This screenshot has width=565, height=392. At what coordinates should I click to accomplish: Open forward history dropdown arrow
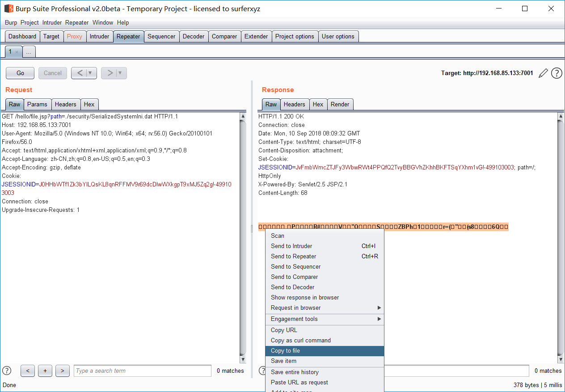tap(121, 73)
